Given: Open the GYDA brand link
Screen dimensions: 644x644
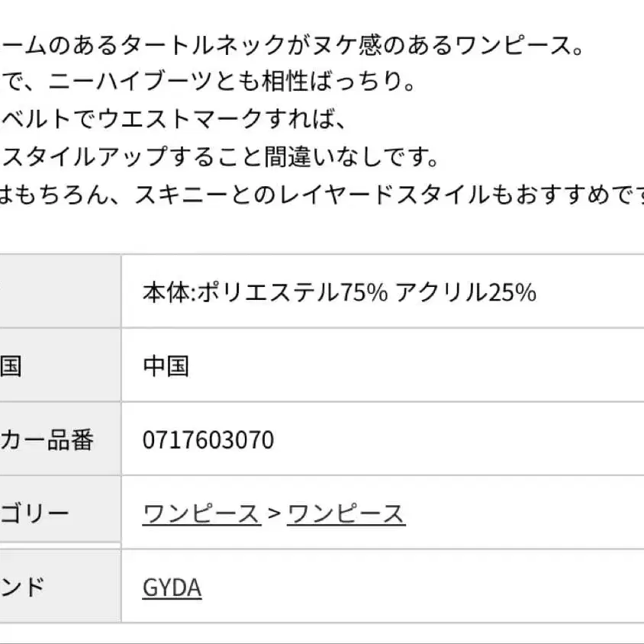Looking at the screenshot, I should 172,588.
